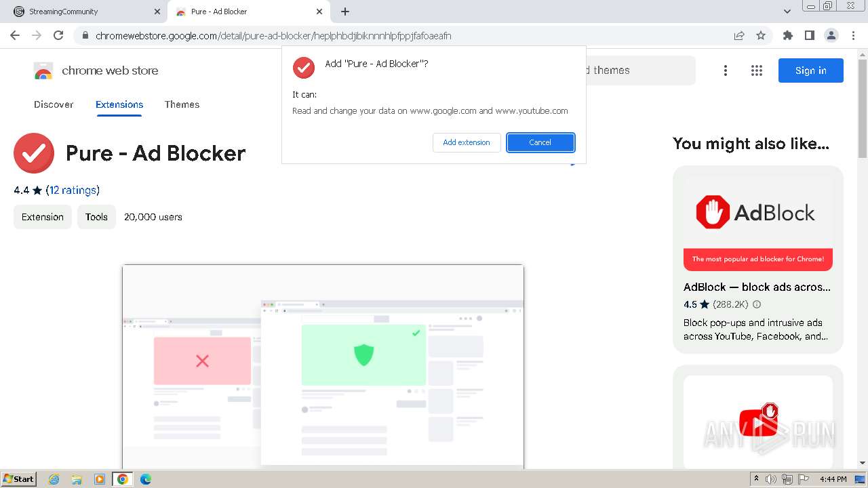Open the extension screenshot preview
This screenshot has width=868, height=488.
coord(323,367)
